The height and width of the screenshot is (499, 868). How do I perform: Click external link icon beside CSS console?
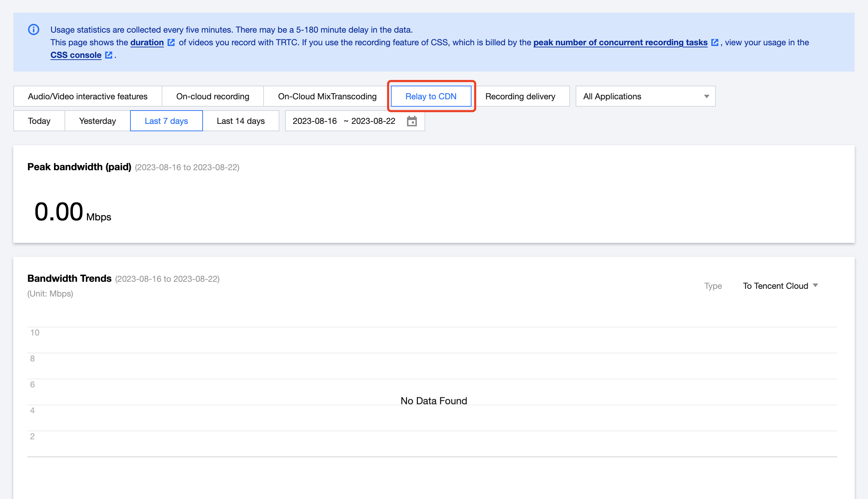coord(109,55)
